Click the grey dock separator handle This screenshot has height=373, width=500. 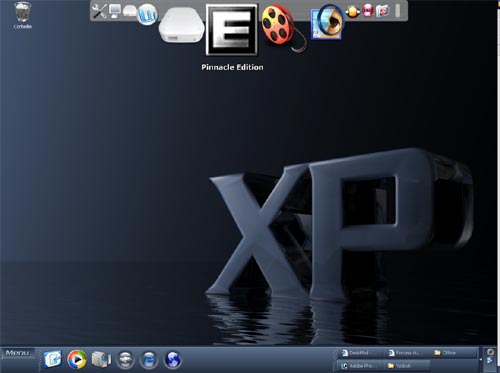[397, 11]
